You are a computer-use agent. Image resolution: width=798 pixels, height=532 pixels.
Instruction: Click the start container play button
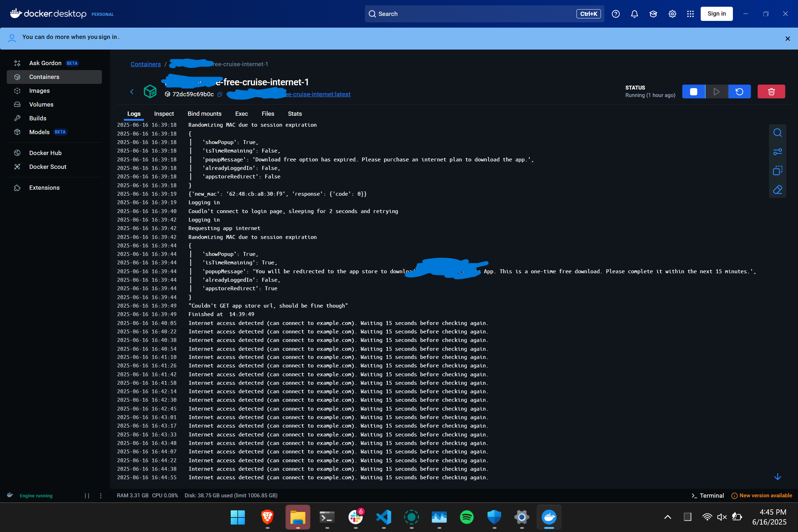coord(717,92)
